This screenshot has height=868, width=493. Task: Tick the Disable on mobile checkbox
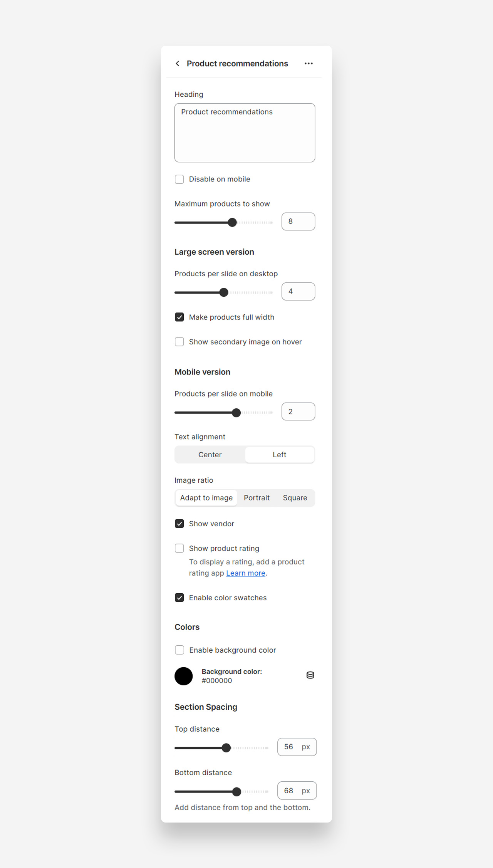tap(179, 179)
